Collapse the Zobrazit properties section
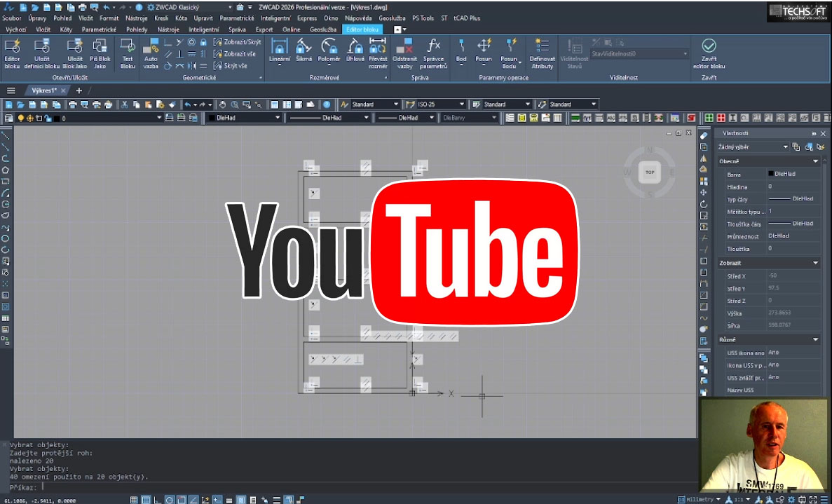Screen dimensions: 832x504 click(816, 263)
